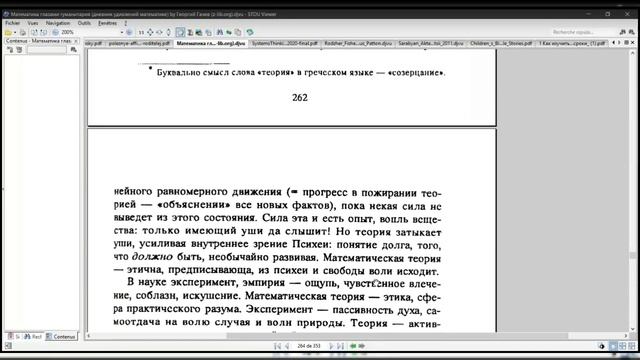640x360 pixels.
Task: Open the Navigation menu
Action: tap(58, 23)
